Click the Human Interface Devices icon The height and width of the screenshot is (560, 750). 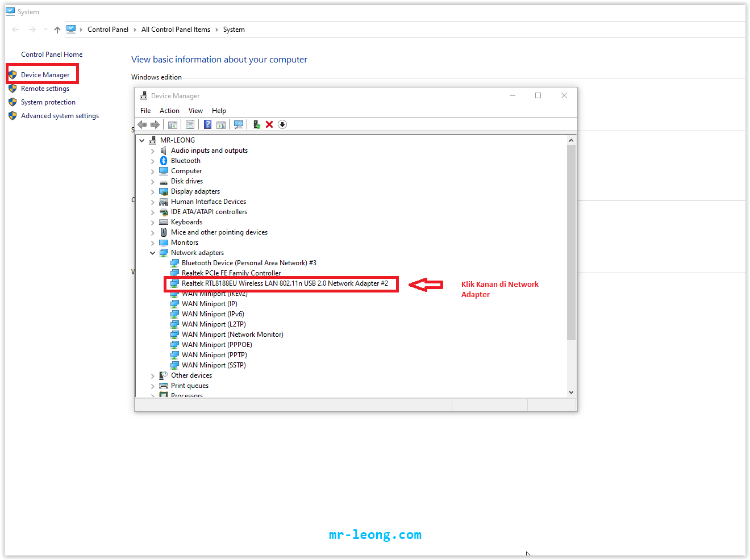pos(164,202)
